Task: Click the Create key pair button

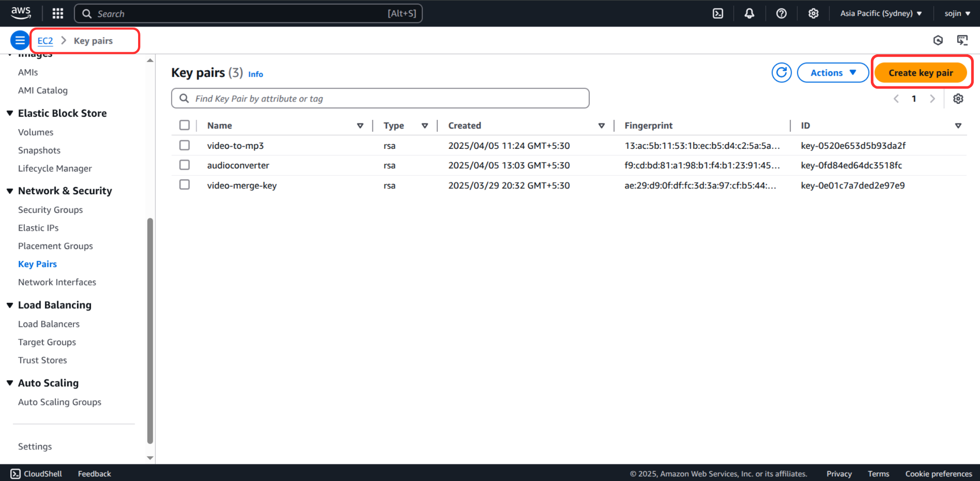Action: (921, 73)
